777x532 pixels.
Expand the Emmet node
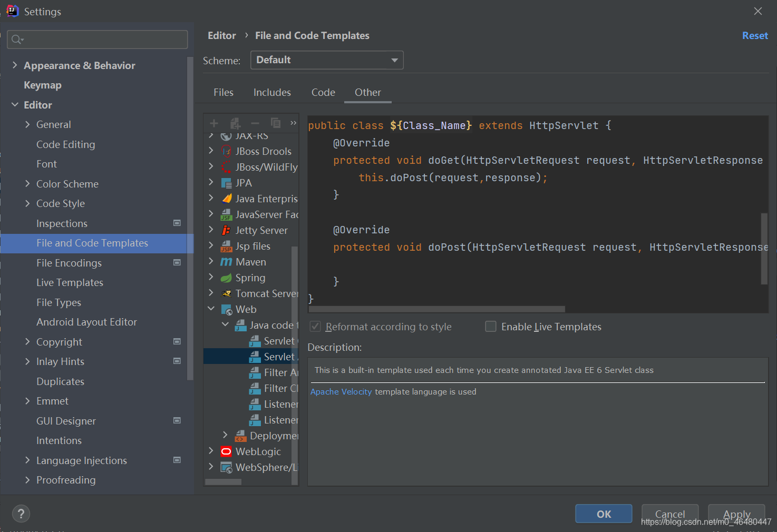27,401
